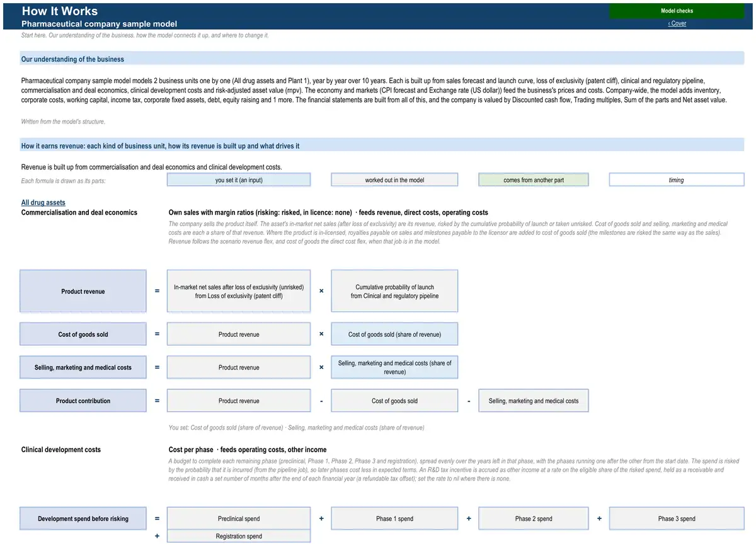Image resolution: width=756 pixels, height=546 pixels.
Task: Select the Preclinical spend box
Action: point(239,519)
